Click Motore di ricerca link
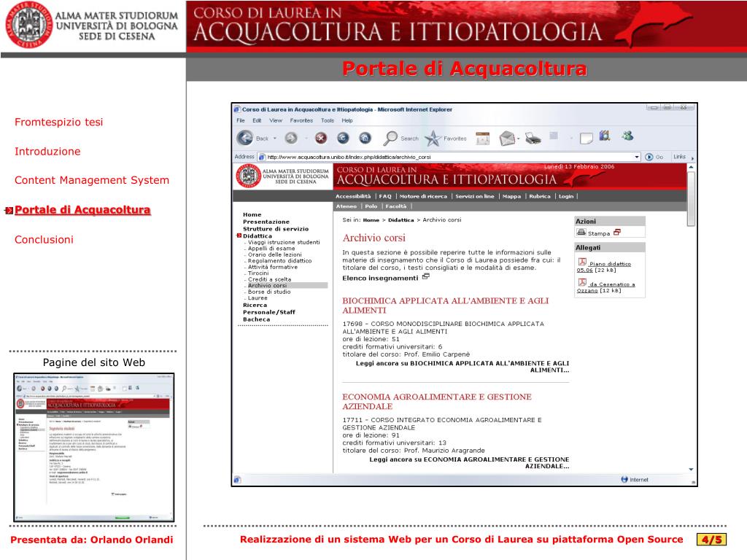This screenshot has width=747, height=560. pyautogui.click(x=423, y=196)
